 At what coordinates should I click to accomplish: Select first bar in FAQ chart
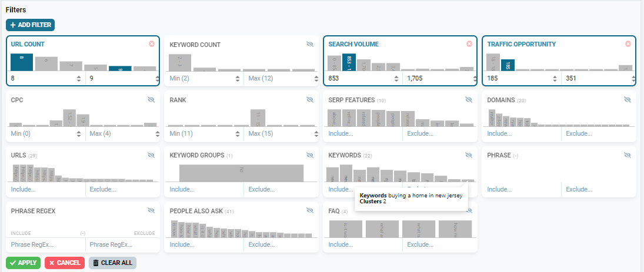[x=346, y=229]
